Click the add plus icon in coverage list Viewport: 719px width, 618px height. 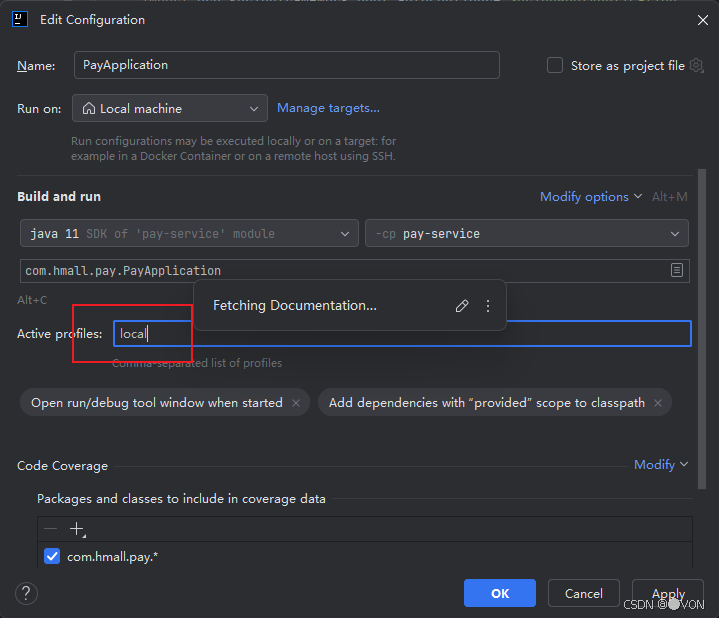pos(77,529)
